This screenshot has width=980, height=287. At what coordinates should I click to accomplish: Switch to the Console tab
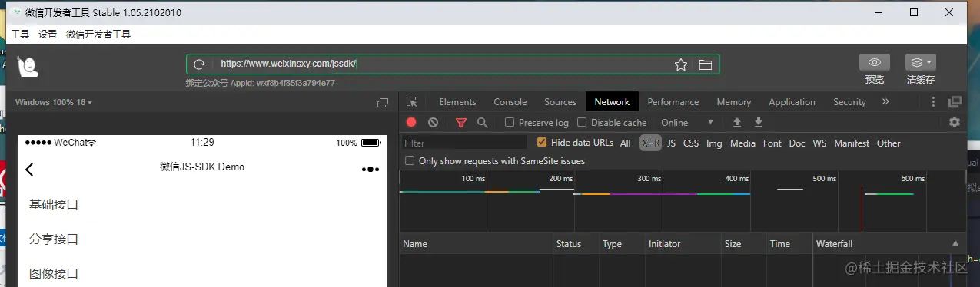pos(510,102)
